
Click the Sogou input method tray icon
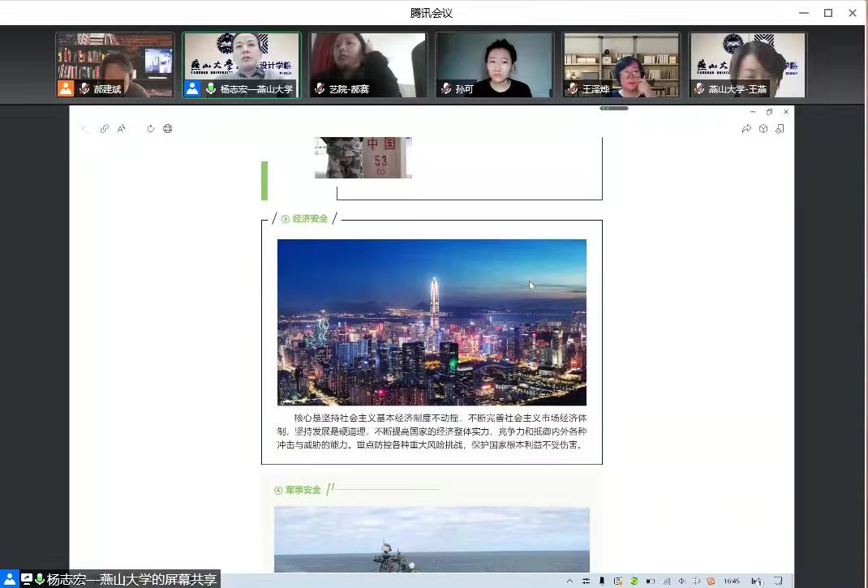(x=711, y=581)
